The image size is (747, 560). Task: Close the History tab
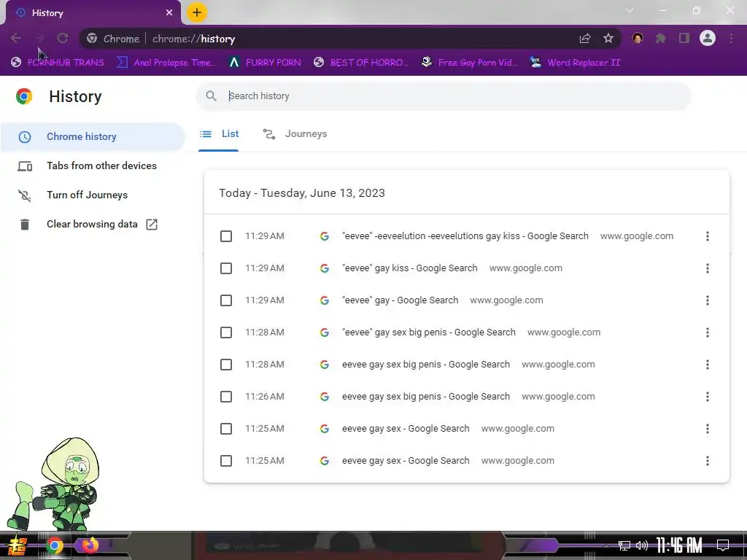coord(169,13)
